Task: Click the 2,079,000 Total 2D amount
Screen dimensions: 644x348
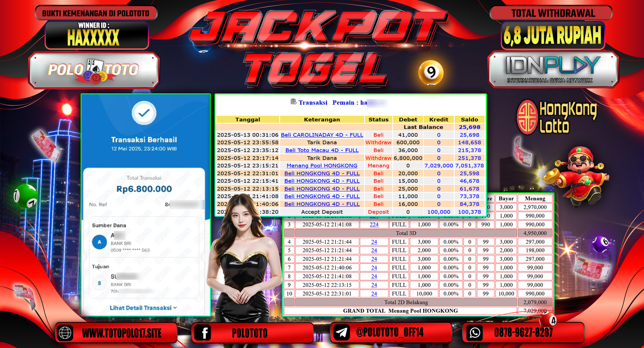Action: pyautogui.click(x=535, y=302)
